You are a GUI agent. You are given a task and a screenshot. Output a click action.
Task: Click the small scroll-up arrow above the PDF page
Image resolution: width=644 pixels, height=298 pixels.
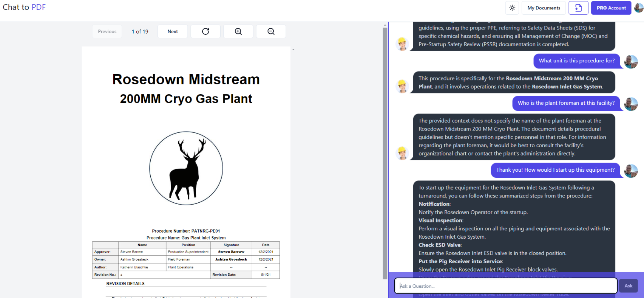(x=293, y=50)
